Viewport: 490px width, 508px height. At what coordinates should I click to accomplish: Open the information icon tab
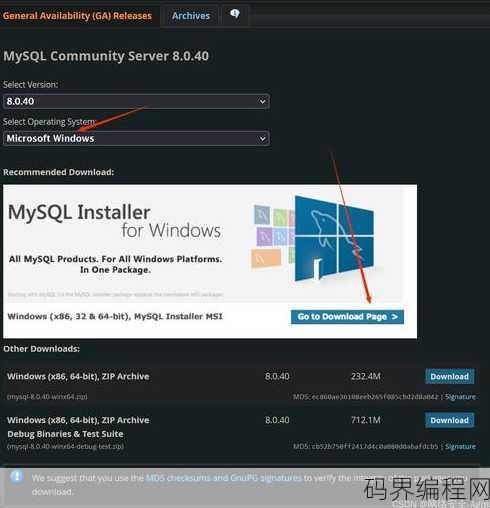(x=235, y=14)
